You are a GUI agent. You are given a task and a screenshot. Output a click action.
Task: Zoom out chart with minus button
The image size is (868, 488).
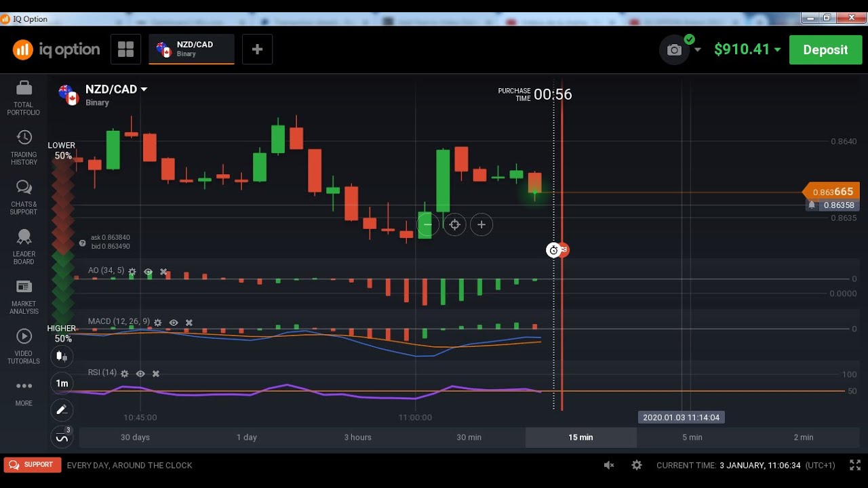(427, 224)
